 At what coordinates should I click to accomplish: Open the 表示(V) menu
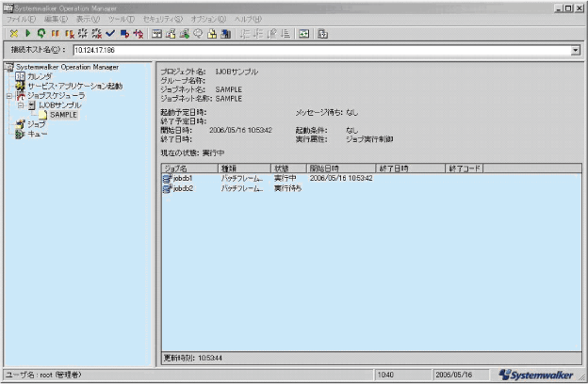click(89, 19)
